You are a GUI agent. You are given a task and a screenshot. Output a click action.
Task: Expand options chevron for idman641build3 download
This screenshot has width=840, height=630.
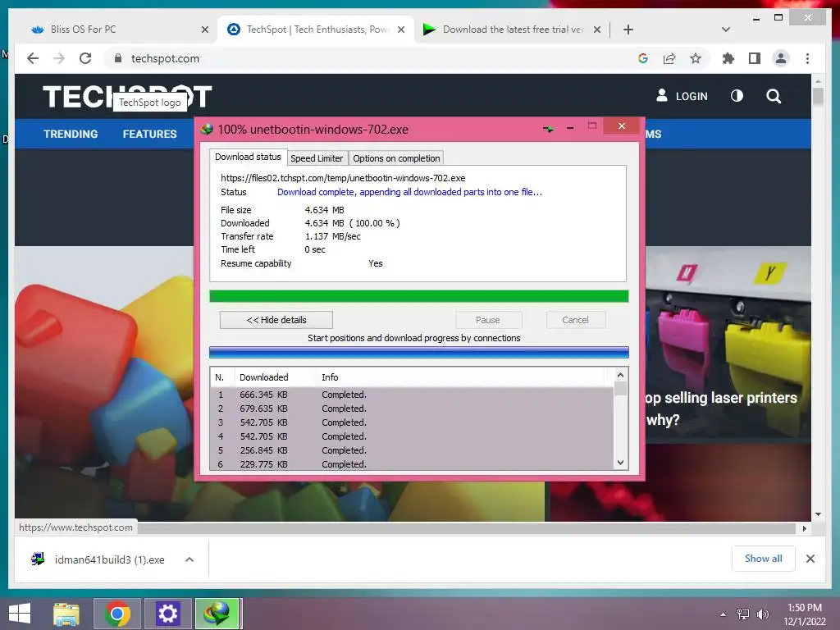pyautogui.click(x=189, y=559)
